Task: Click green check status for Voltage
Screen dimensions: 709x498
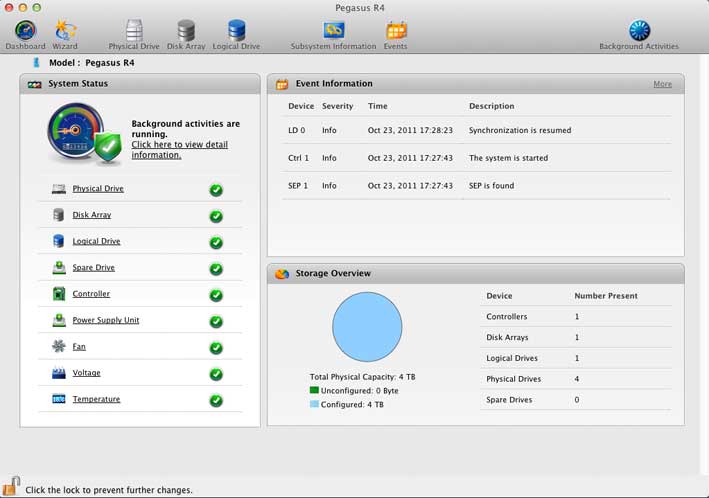Action: click(216, 374)
